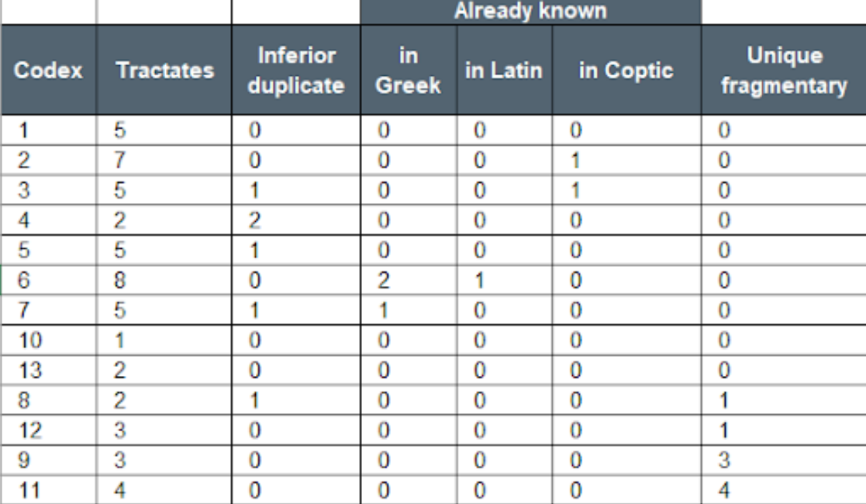Select the Codex cell with value 13
The height and width of the screenshot is (504, 866).
click(x=48, y=371)
